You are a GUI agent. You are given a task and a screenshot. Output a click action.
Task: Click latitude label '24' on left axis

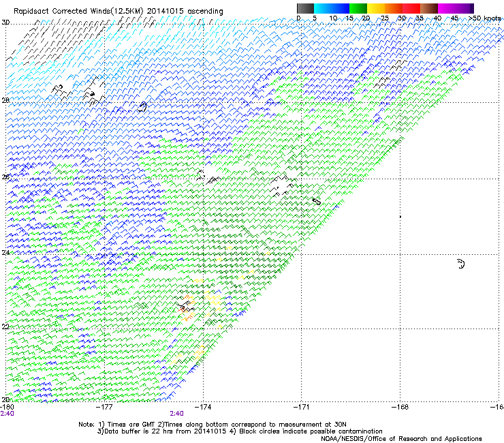click(x=5, y=253)
